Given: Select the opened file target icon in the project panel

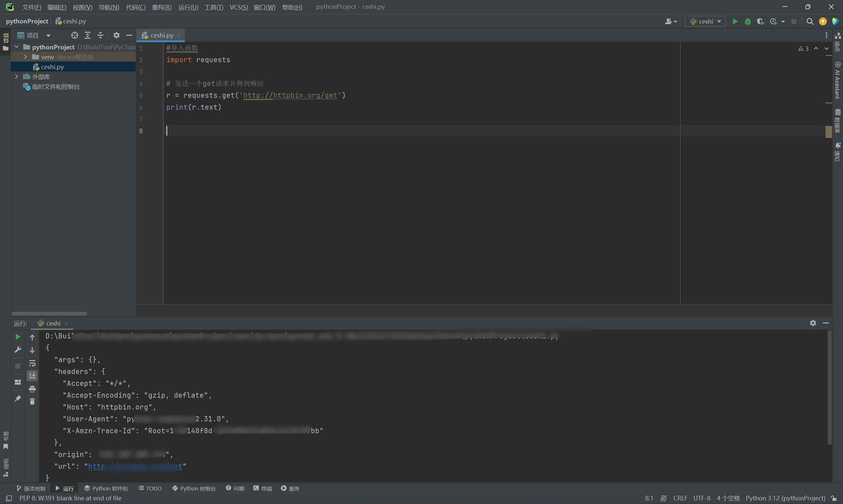Looking at the screenshot, I should click(75, 35).
